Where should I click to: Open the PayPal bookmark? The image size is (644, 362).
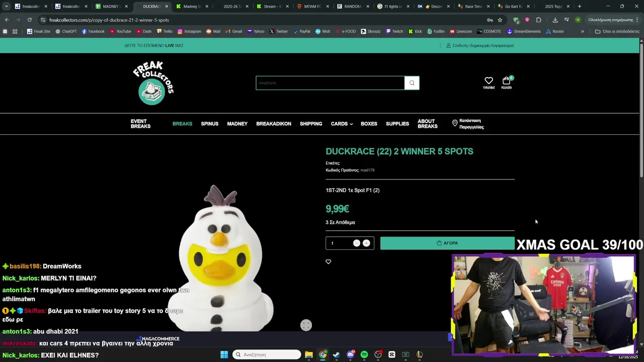tap(301, 31)
